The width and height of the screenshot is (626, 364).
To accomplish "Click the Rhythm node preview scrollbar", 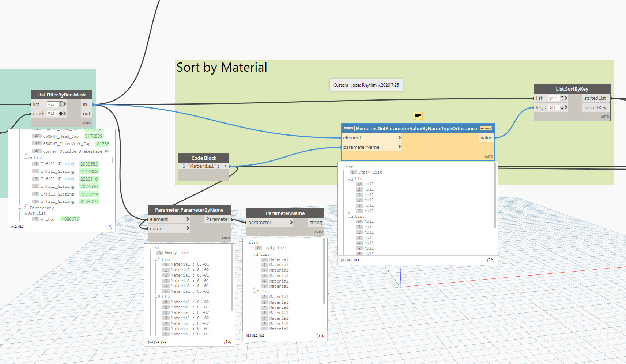I will coord(495,196).
